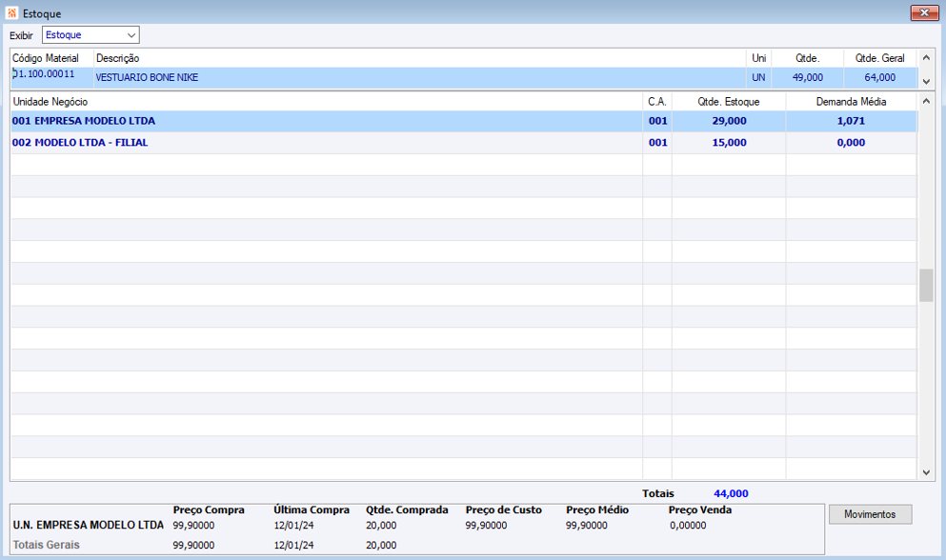
Task: Click the Uni column header
Action: [759, 58]
